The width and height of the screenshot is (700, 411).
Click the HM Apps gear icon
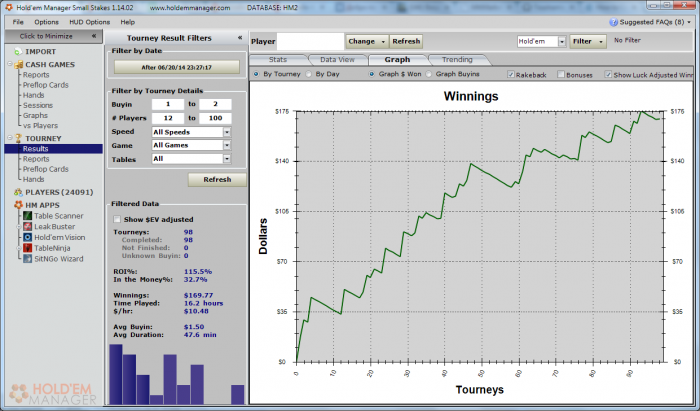coord(18,205)
